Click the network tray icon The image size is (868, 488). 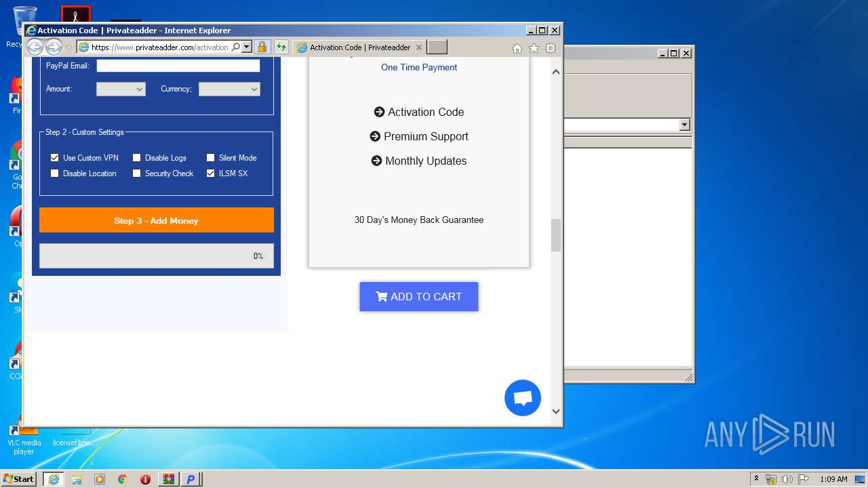tap(771, 479)
